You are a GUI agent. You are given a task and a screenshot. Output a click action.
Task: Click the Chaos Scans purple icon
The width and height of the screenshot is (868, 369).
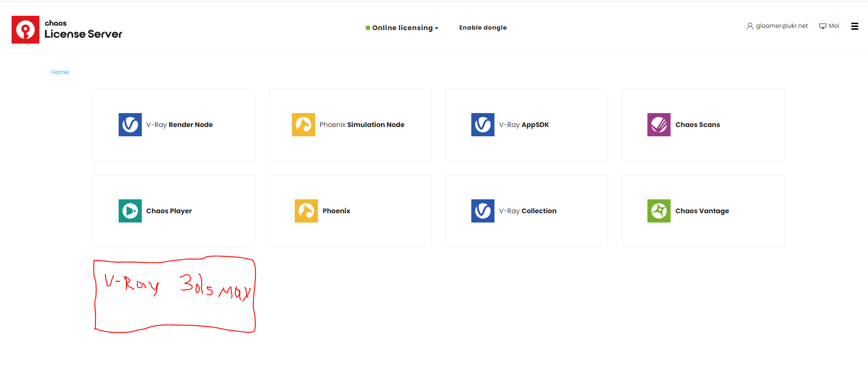pos(659,125)
